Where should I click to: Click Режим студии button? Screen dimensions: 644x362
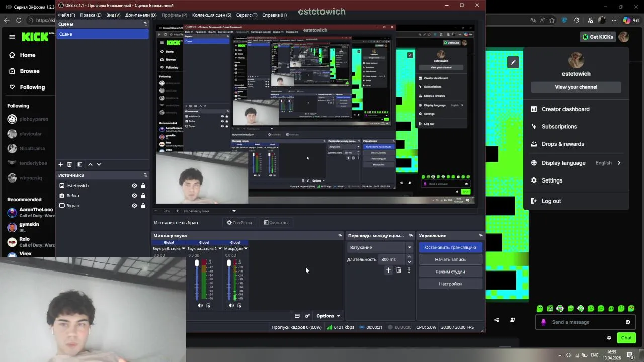click(450, 271)
